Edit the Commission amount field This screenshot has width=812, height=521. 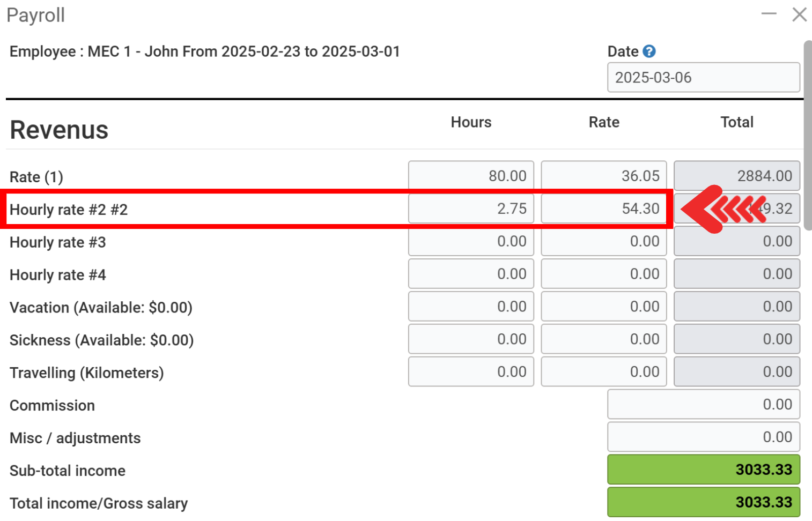point(703,405)
